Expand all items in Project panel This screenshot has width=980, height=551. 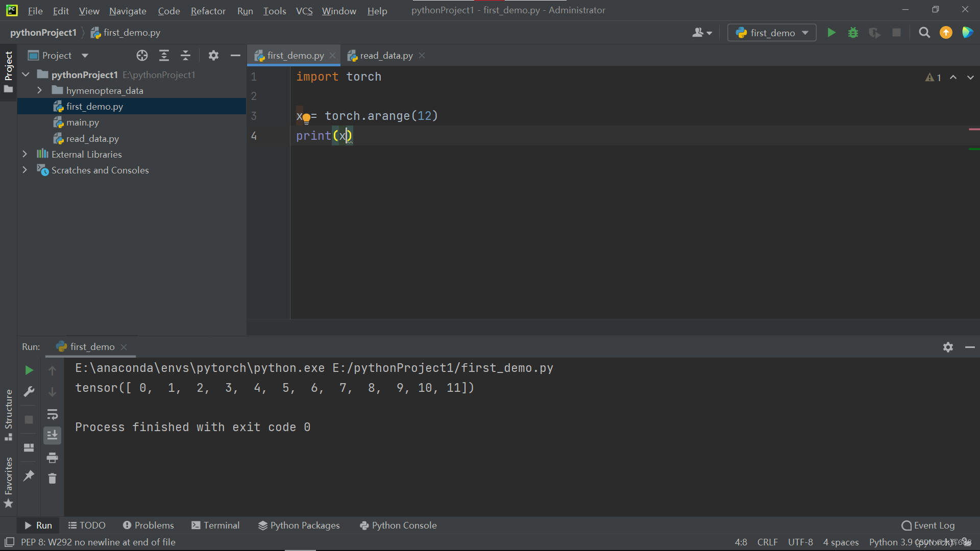pos(164,56)
